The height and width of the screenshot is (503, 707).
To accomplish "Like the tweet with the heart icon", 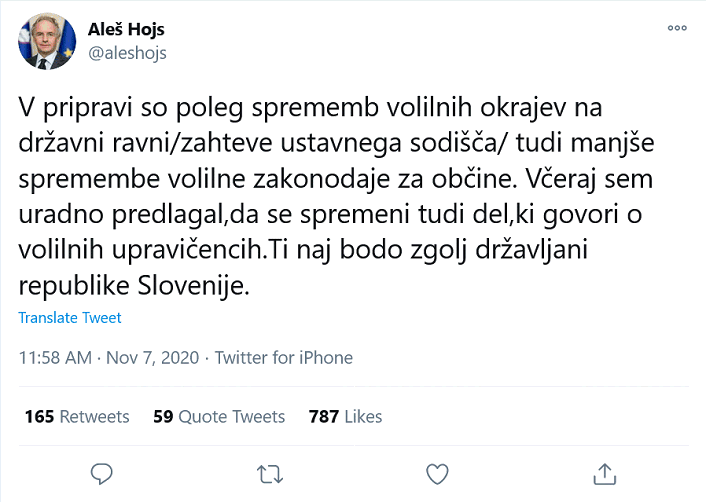I will click(436, 472).
